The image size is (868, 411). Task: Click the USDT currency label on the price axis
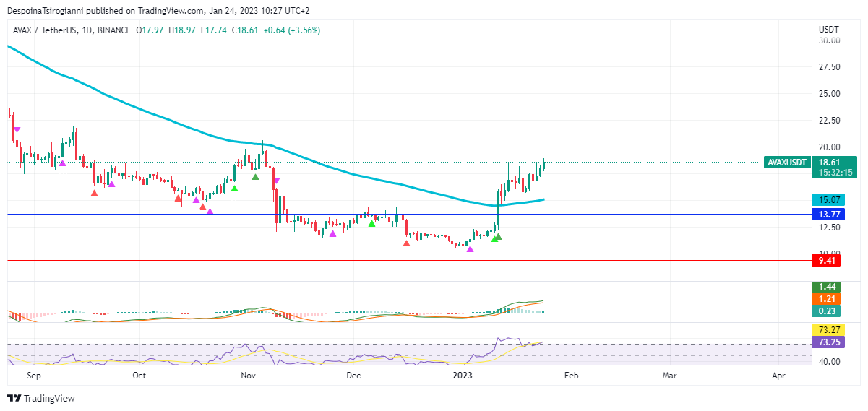tap(828, 30)
